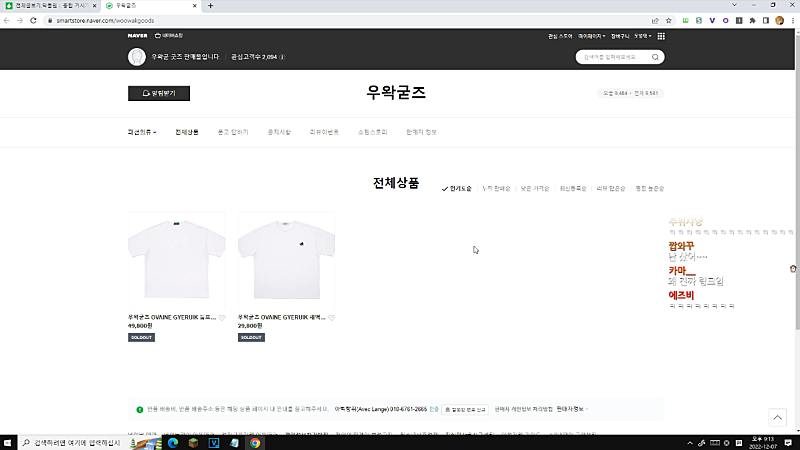Open the tab search chevron in title bar

point(734,5)
